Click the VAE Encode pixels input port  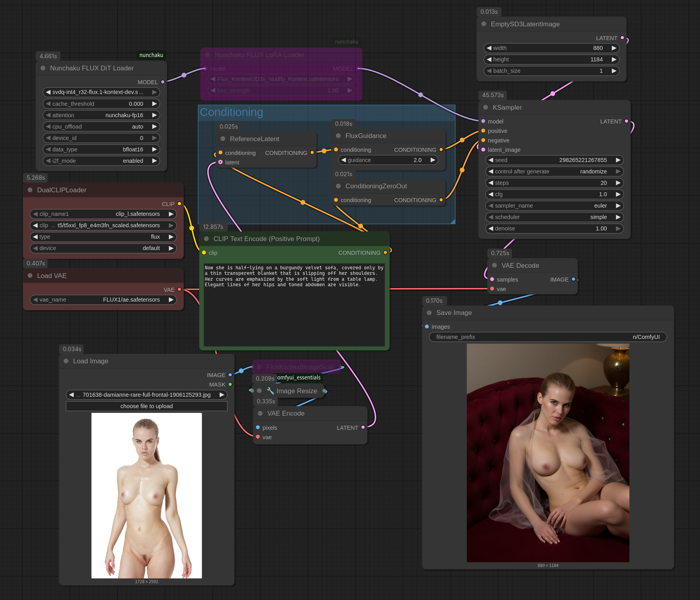pos(258,427)
